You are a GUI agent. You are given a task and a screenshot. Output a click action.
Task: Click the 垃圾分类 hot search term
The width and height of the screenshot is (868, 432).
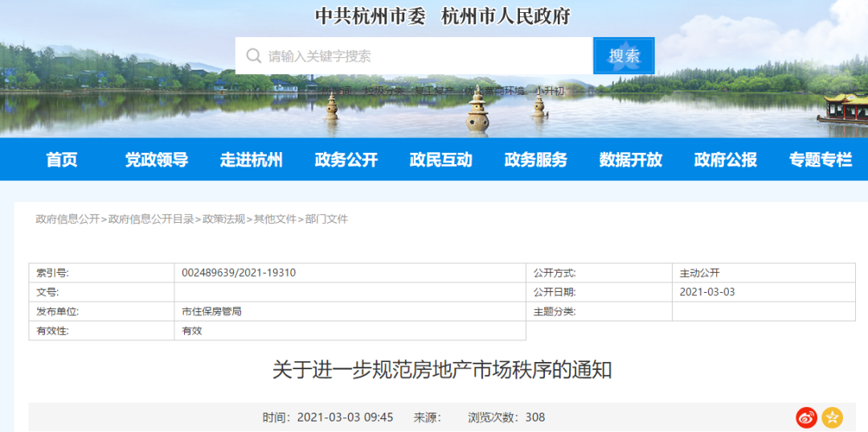click(x=384, y=91)
